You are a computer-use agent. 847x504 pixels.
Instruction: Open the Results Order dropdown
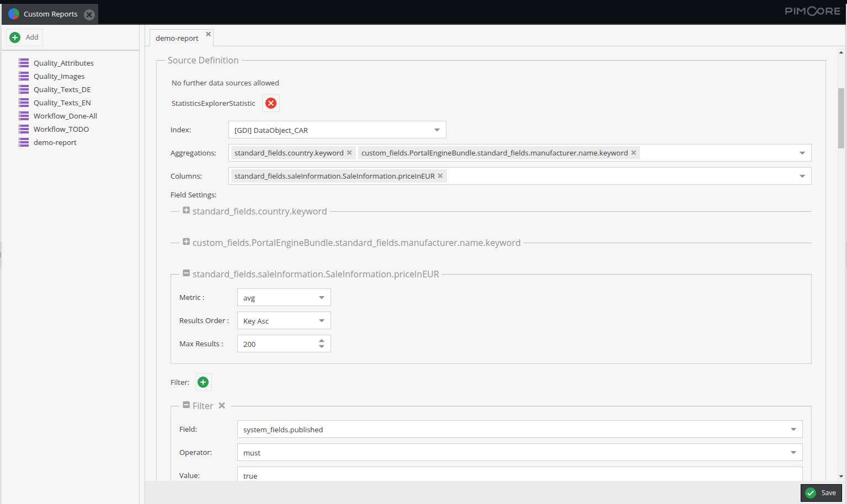tap(321, 320)
